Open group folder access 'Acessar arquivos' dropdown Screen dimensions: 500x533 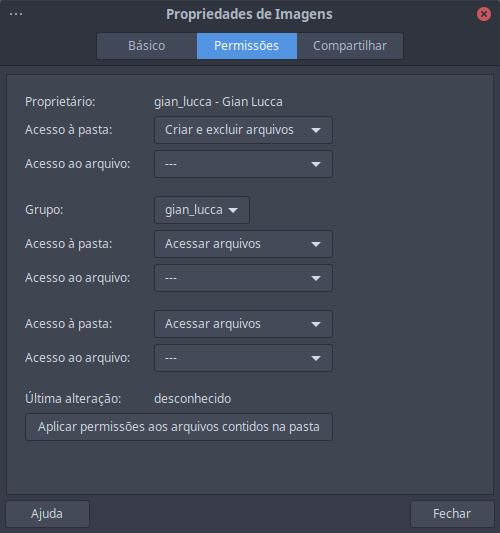[243, 244]
